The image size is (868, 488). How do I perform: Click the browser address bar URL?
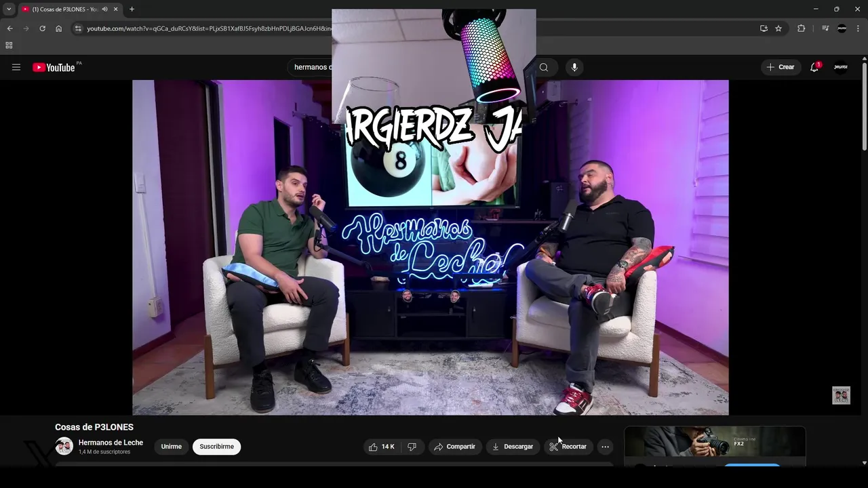pyautogui.click(x=209, y=28)
